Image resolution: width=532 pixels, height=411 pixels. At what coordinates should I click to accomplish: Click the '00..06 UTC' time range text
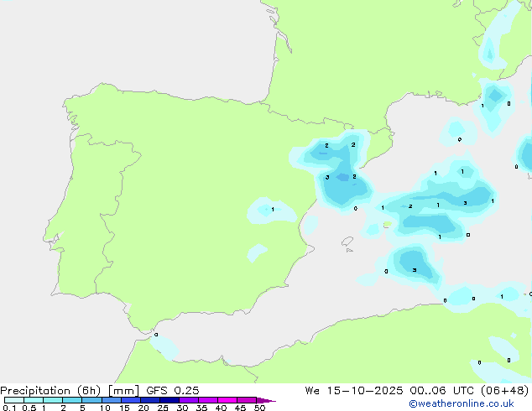click(441, 391)
